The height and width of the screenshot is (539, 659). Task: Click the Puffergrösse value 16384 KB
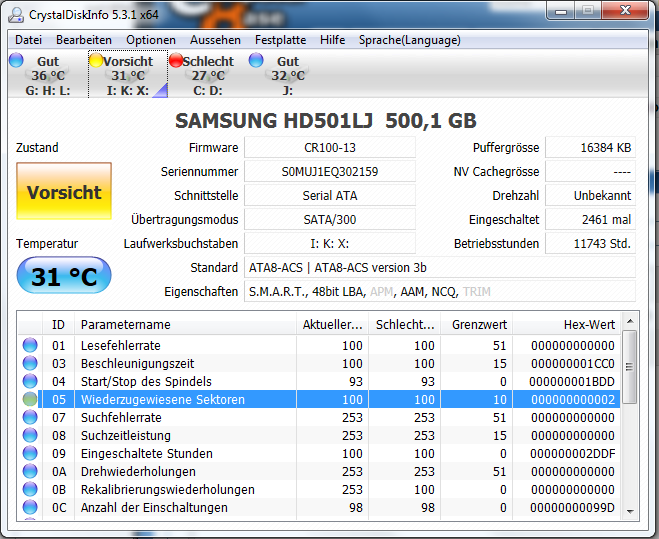click(x=590, y=148)
